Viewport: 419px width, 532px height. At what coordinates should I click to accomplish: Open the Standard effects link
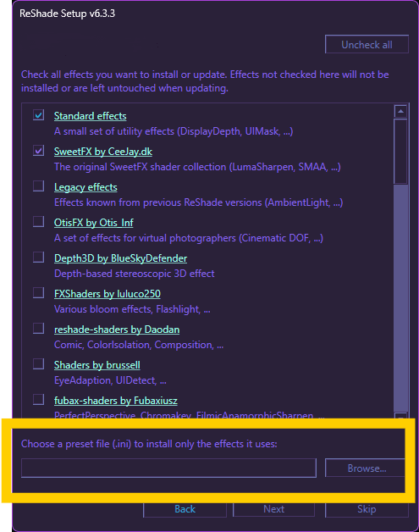[x=91, y=116]
